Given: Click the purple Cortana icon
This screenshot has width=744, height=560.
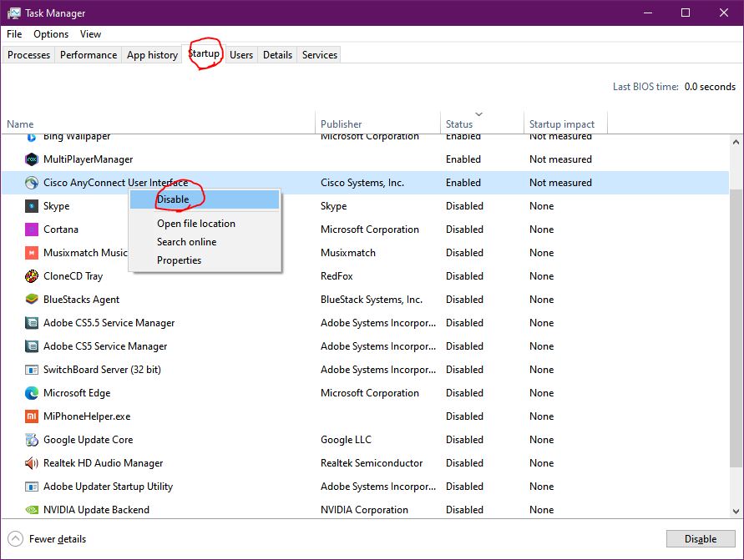Looking at the screenshot, I should [x=32, y=230].
